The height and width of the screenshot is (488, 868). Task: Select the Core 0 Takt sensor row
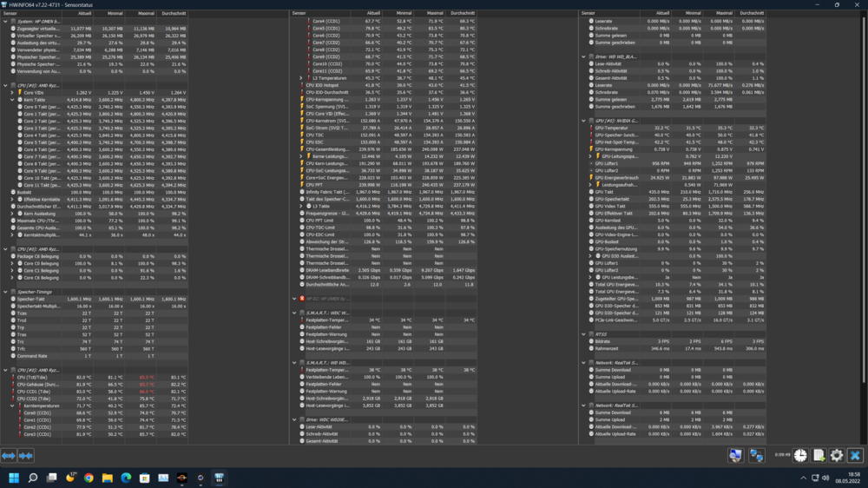click(x=43, y=107)
